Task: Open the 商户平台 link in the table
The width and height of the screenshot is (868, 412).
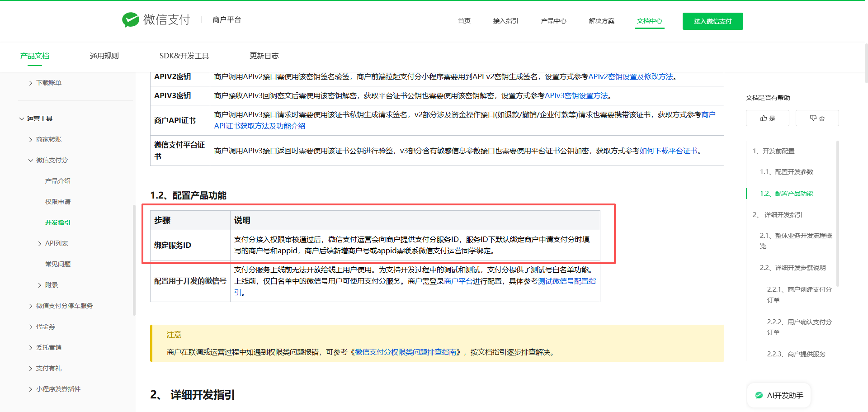Action: click(458, 281)
